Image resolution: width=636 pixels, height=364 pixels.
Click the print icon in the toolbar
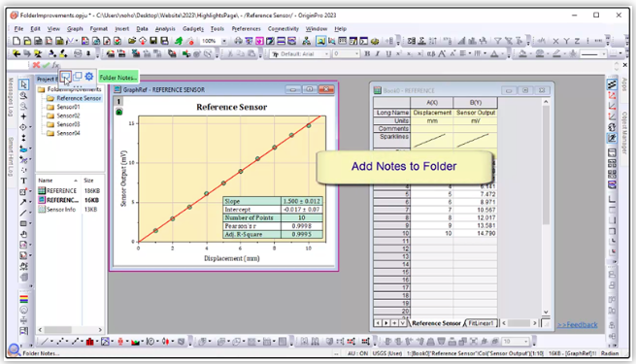pyautogui.click(x=238, y=41)
